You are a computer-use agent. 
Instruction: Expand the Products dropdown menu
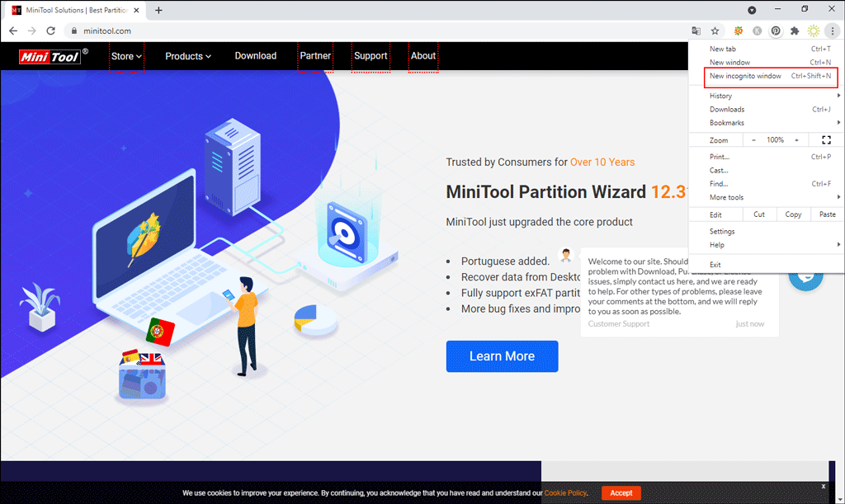(188, 56)
